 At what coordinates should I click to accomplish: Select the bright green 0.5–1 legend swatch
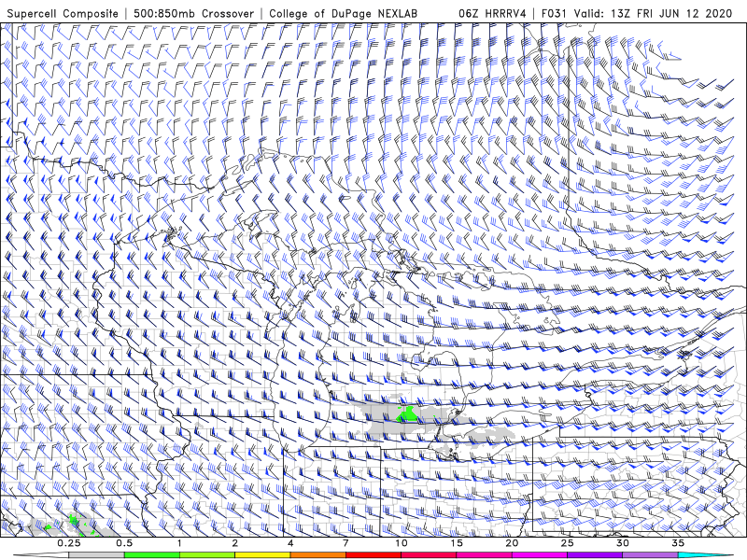pyautogui.click(x=152, y=555)
